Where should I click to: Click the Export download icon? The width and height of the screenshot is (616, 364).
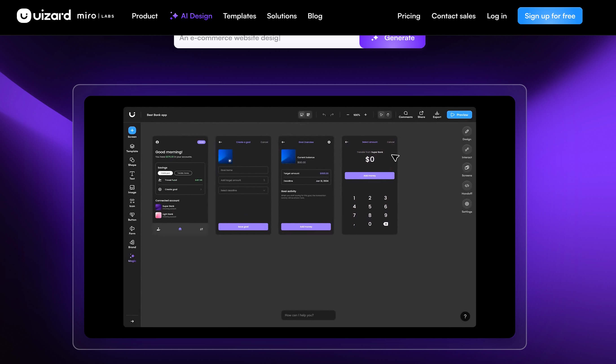(x=437, y=113)
